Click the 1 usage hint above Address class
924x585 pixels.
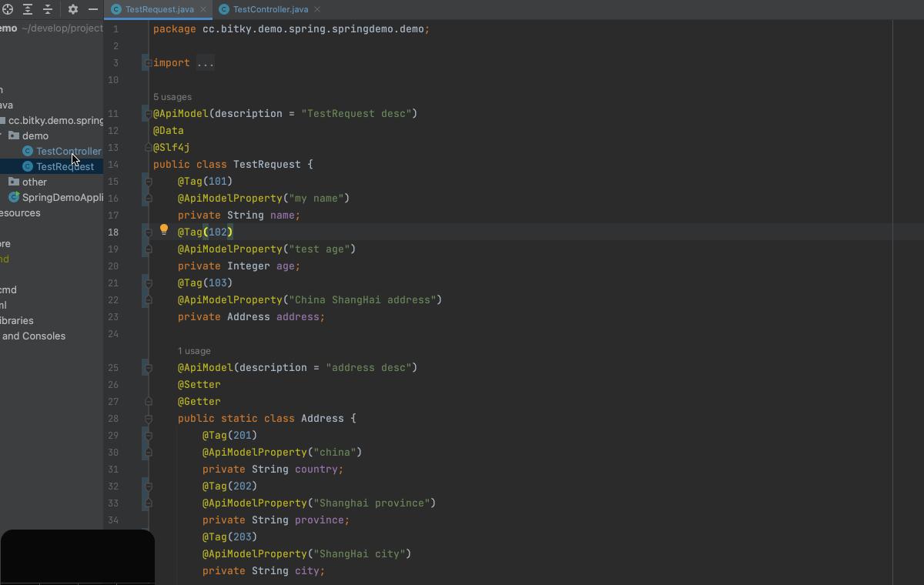[194, 350]
